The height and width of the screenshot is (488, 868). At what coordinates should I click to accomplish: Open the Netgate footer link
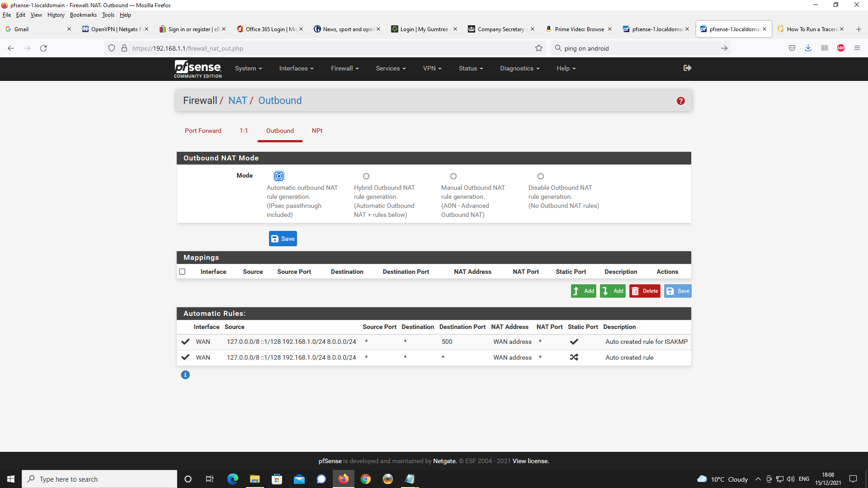(x=445, y=461)
